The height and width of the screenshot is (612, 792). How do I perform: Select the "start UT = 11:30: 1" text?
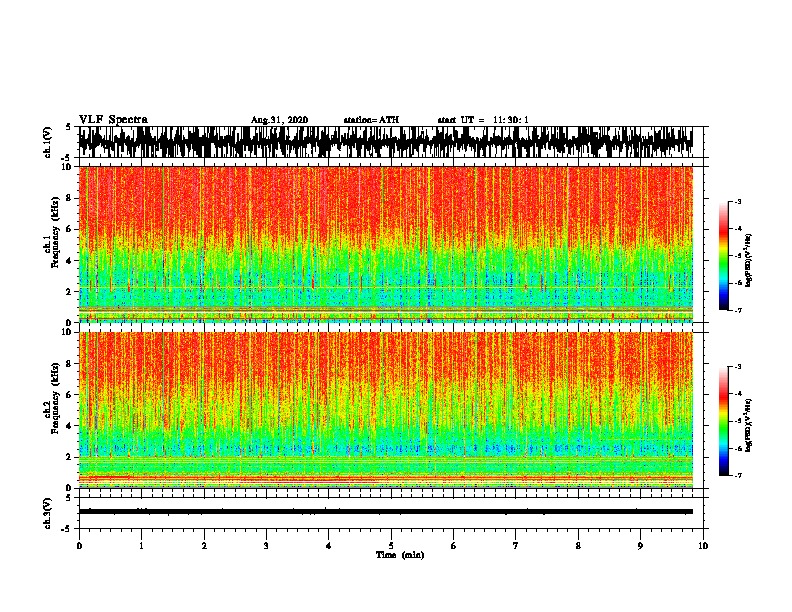[483, 120]
